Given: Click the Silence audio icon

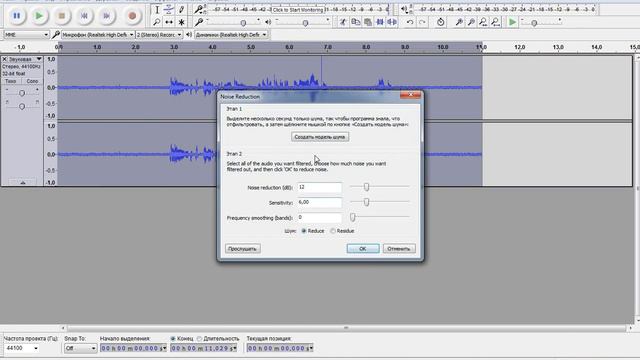Looking at the screenshot, I should coord(392,22).
